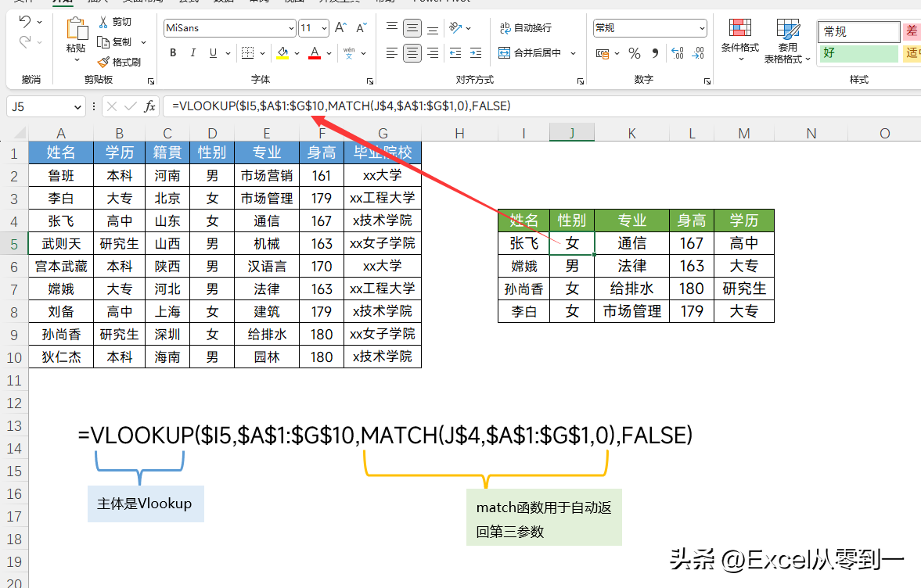Select column A header
Viewport: 921px width, 588px height.
click(61, 133)
